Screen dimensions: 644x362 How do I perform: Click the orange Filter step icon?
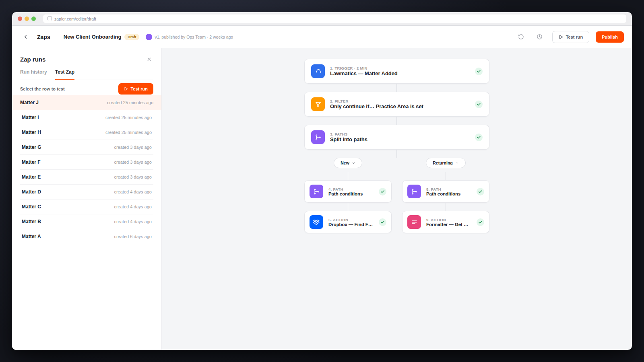point(318,104)
